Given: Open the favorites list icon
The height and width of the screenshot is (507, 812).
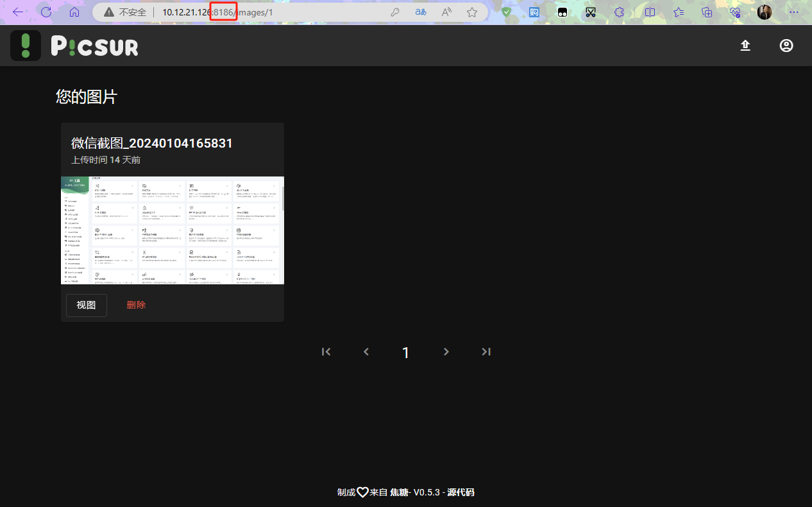Looking at the screenshot, I should [x=679, y=12].
